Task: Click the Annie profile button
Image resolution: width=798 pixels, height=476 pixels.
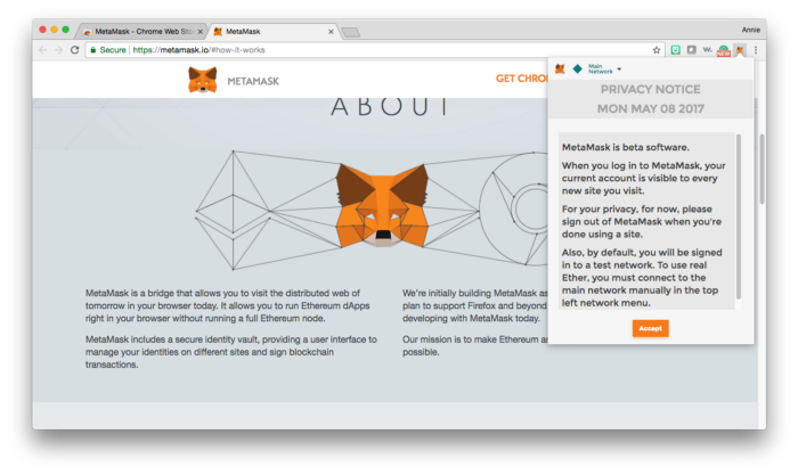Action: 751,30
